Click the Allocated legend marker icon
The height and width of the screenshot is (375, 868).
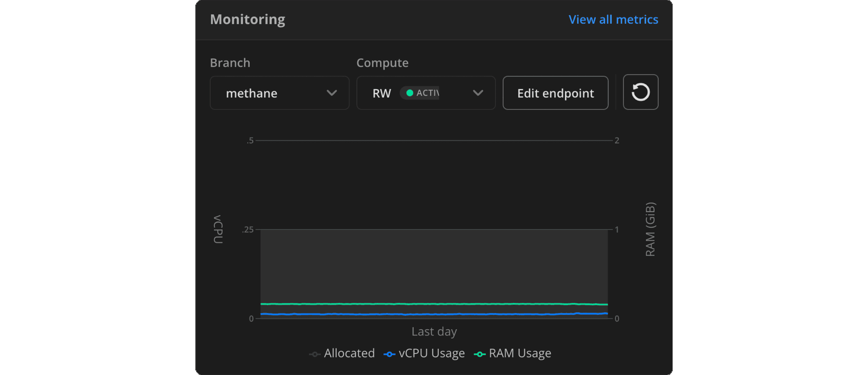[315, 354]
